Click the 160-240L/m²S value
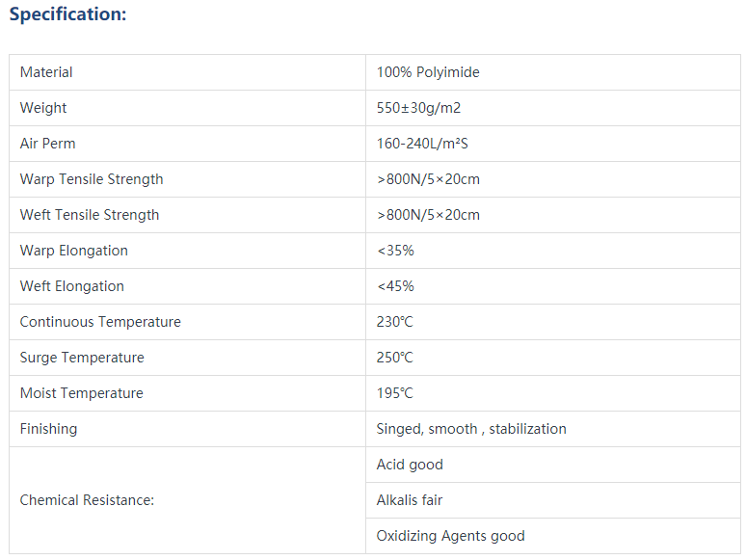This screenshot has width=746, height=560. pyautogui.click(x=422, y=144)
